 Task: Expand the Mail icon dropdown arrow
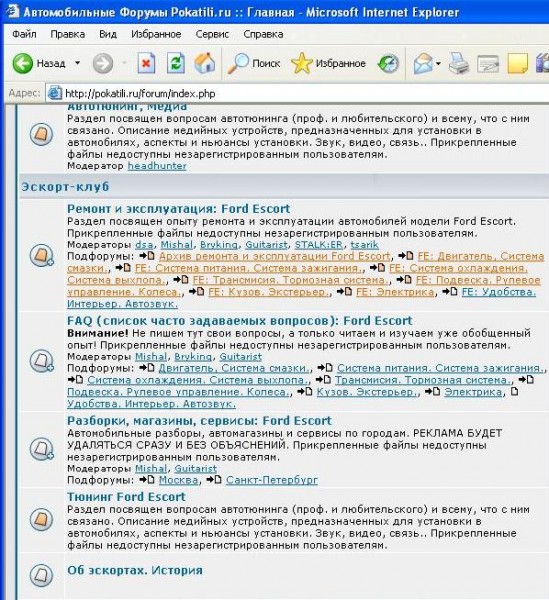[x=438, y=64]
